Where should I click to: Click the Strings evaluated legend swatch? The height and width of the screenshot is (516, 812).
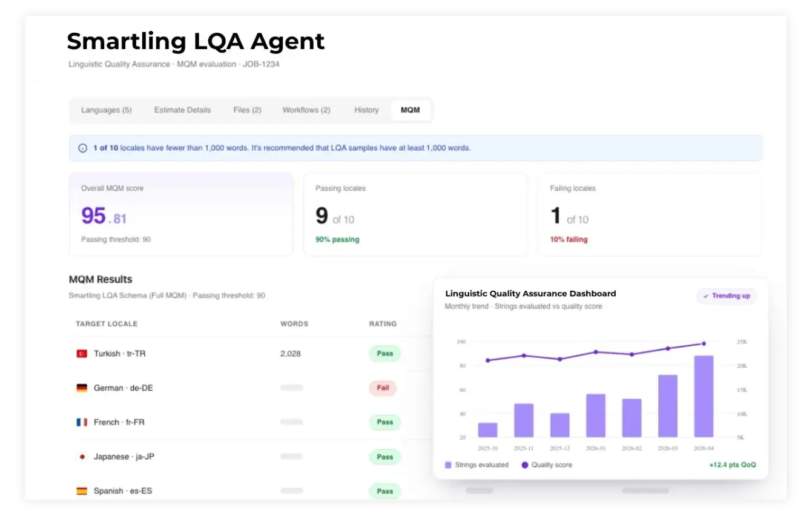tap(448, 465)
